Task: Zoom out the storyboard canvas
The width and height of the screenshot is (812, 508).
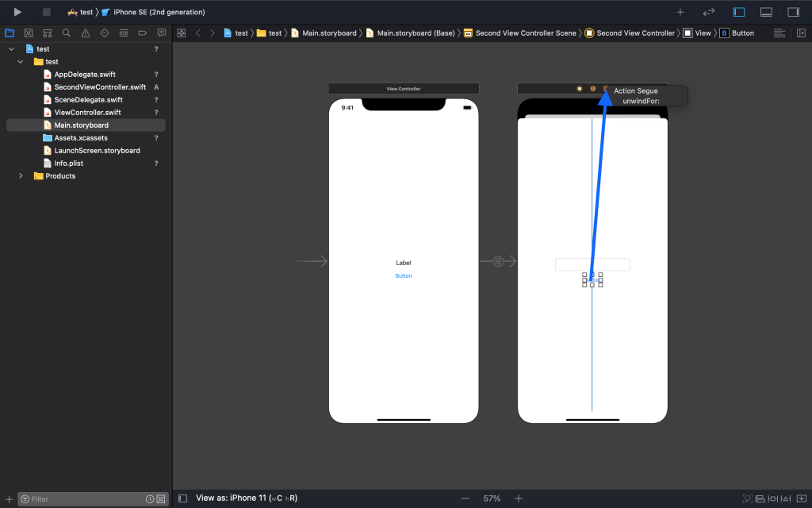Action: point(465,498)
